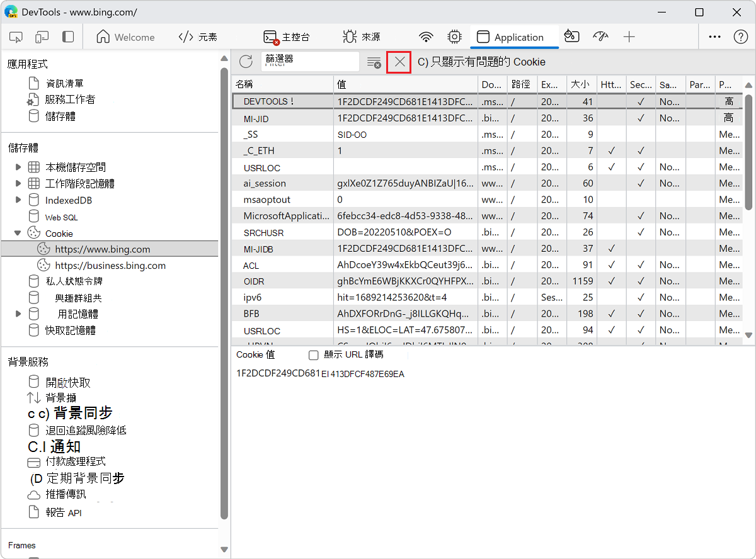Toggle 只顯示有問題的 Cookie option
The height and width of the screenshot is (559, 756).
(x=481, y=62)
